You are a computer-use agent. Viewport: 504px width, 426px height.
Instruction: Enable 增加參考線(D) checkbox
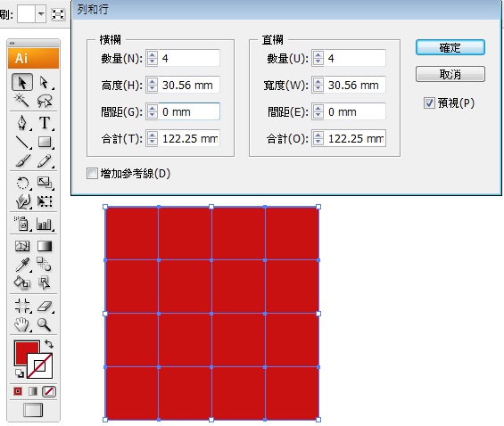[92, 174]
